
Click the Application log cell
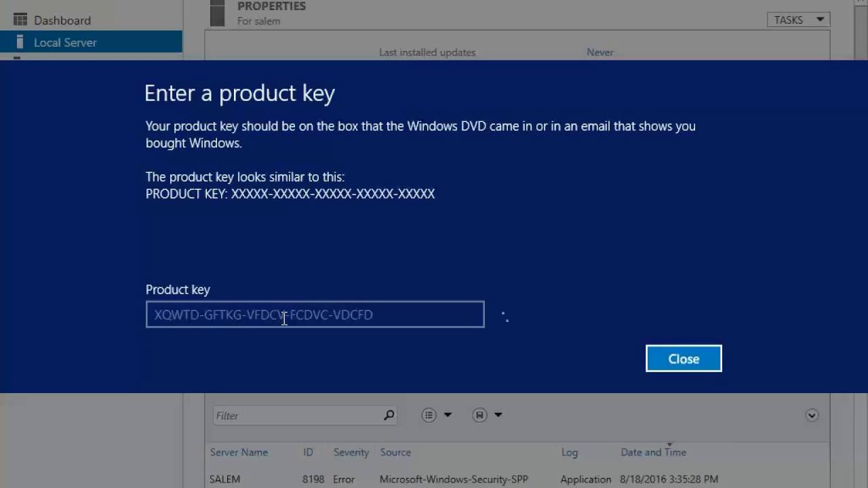586,479
